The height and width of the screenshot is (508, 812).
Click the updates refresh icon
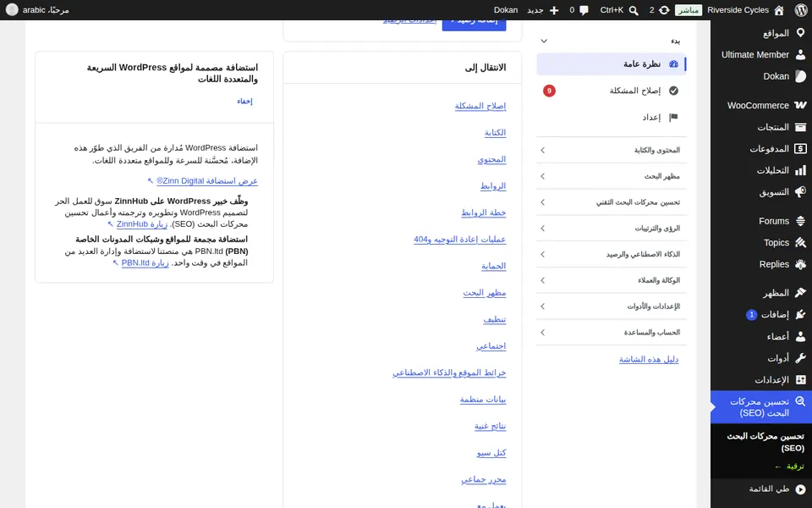pos(664,10)
